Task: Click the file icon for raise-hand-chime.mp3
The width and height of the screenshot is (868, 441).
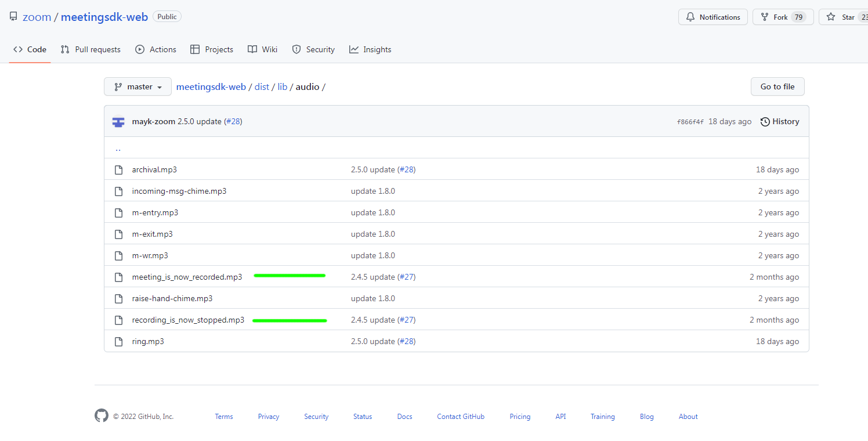Action: [119, 299]
